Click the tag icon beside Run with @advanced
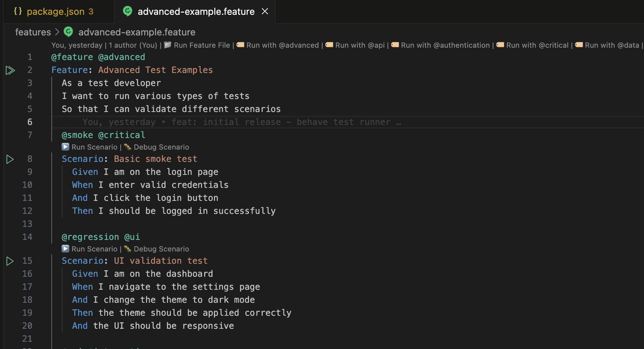This screenshot has height=349, width=644. pos(240,45)
